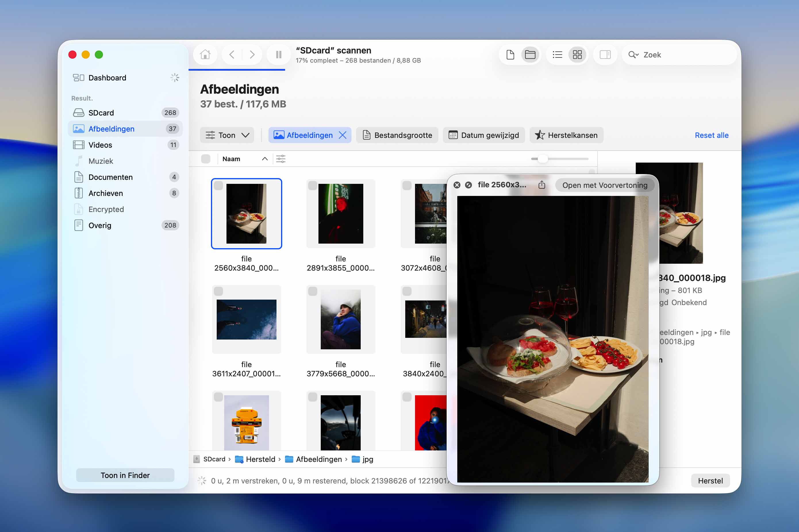The width and height of the screenshot is (799, 532).
Task: Click share icon in preview popup
Action: [542, 185]
